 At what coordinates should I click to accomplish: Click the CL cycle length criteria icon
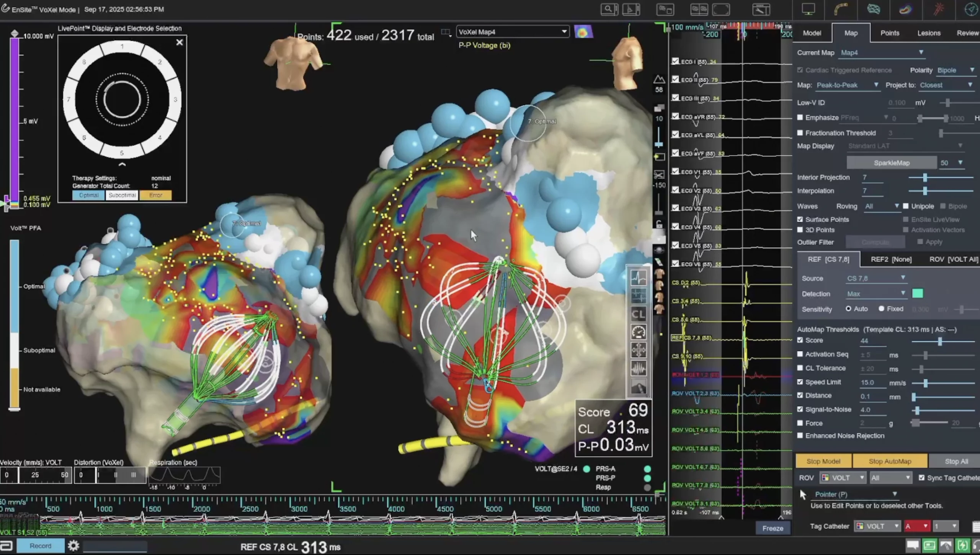pyautogui.click(x=638, y=314)
